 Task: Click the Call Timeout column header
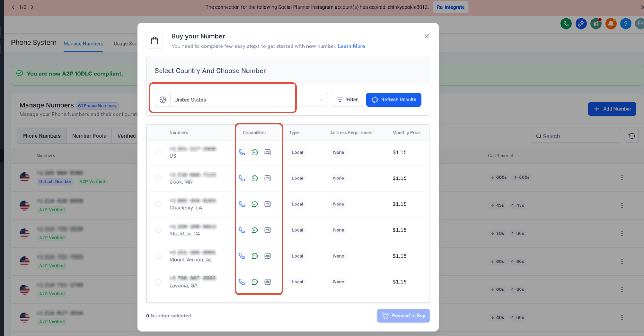500,156
